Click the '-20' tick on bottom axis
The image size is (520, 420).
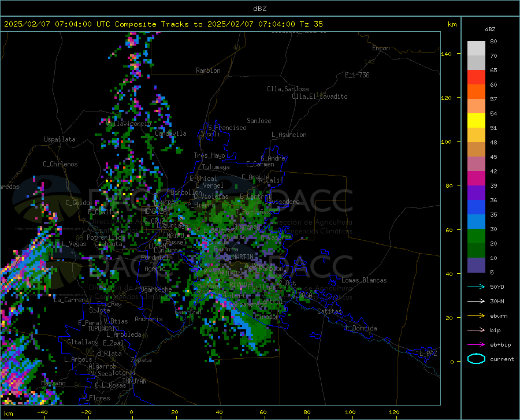point(86,412)
